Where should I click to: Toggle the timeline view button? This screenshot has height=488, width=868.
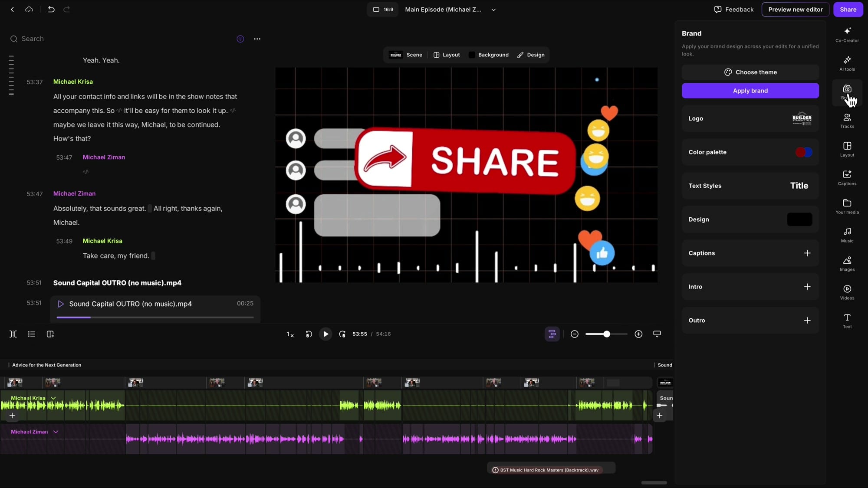[x=552, y=334]
